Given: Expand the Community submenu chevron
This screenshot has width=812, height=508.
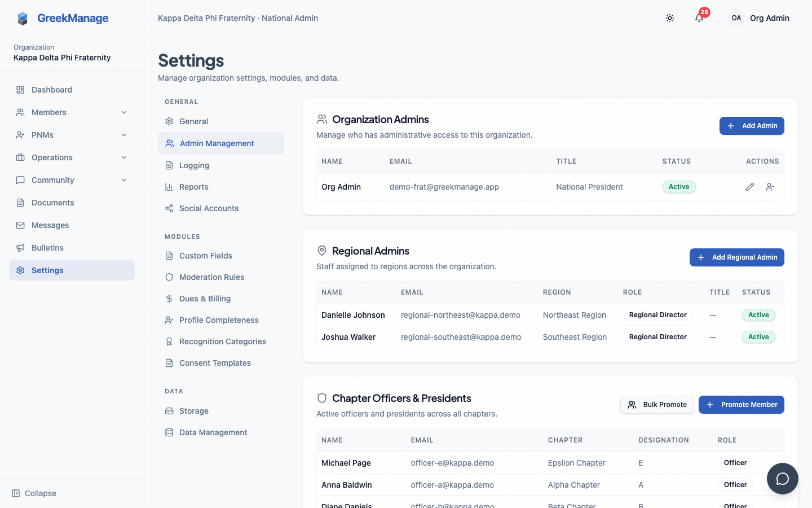Looking at the screenshot, I should click(x=124, y=180).
